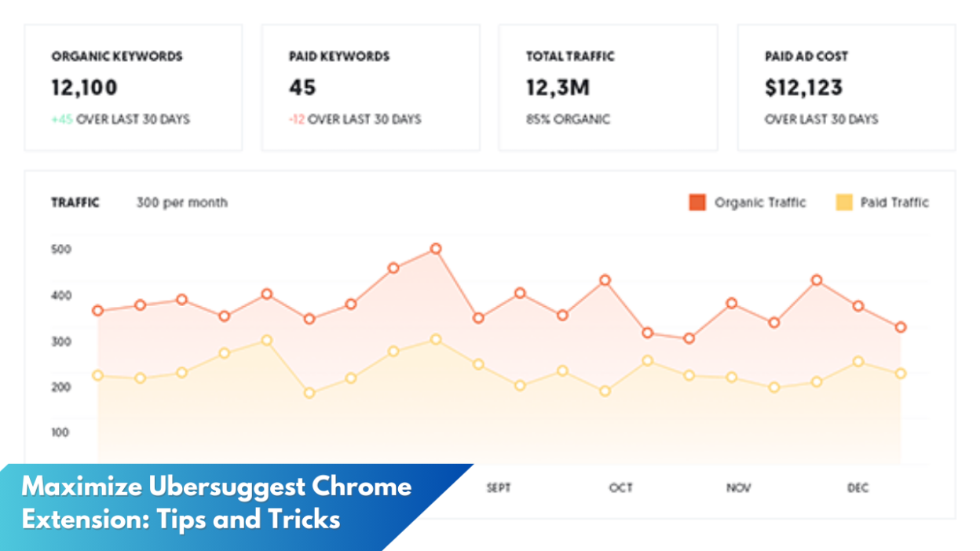Click "-12 OVER LAST 30 DAYS" text
This screenshot has width=980, height=551.
point(355,119)
